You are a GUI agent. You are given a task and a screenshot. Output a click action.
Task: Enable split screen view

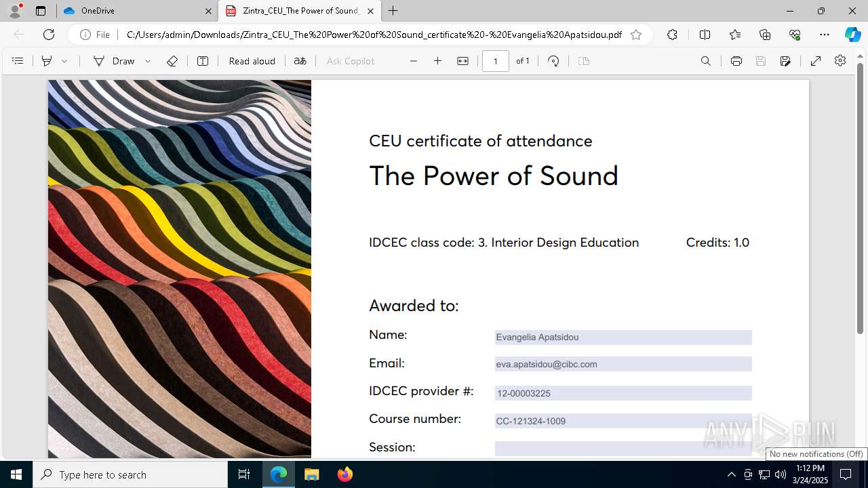tap(705, 35)
